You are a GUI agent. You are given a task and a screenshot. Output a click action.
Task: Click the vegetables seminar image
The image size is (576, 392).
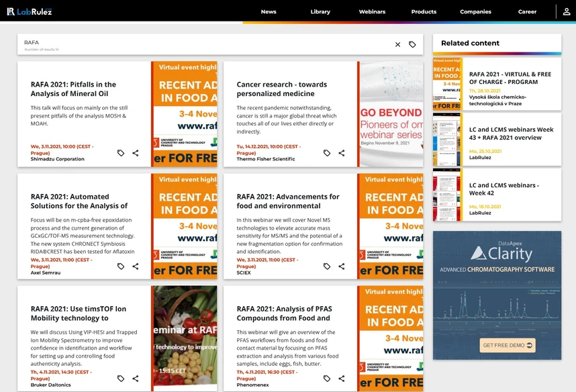pyautogui.click(x=184, y=338)
